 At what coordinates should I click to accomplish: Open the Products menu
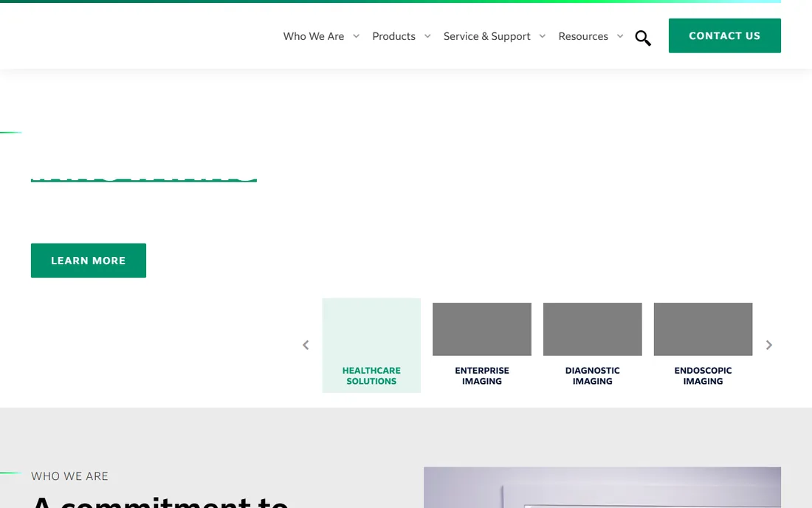coord(393,36)
